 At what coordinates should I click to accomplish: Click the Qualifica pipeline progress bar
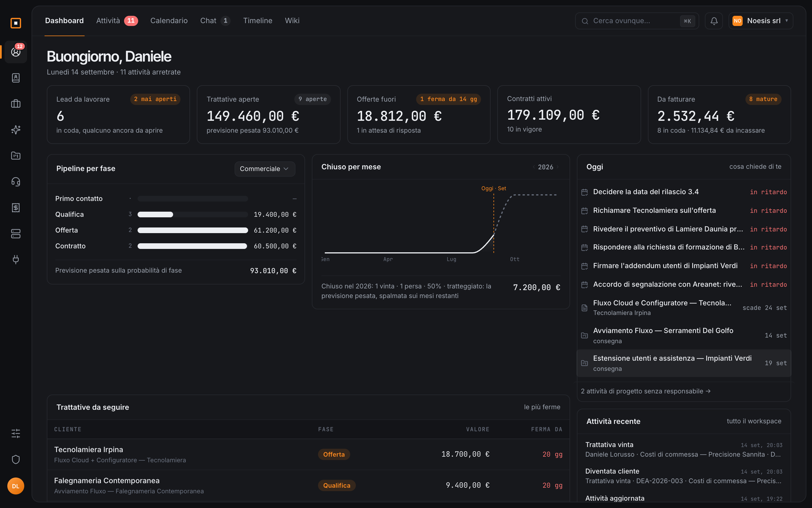pyautogui.click(x=193, y=214)
